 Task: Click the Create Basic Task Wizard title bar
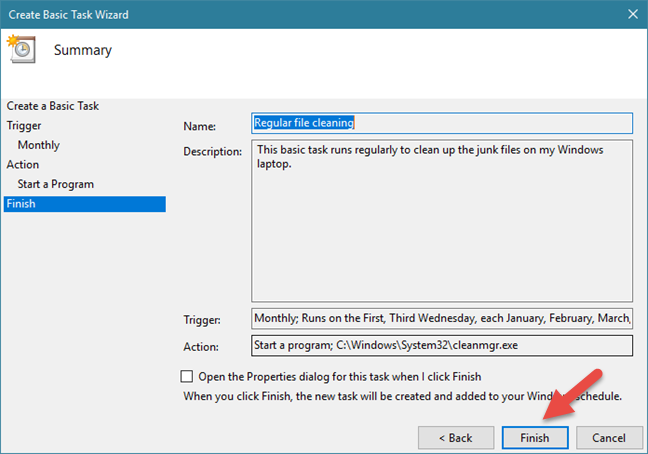[x=300, y=14]
